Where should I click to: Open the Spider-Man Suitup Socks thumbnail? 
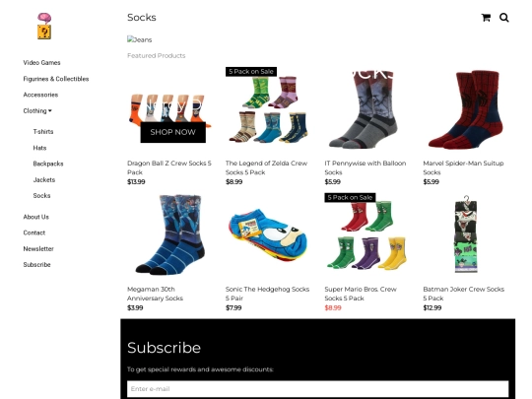tap(465, 109)
